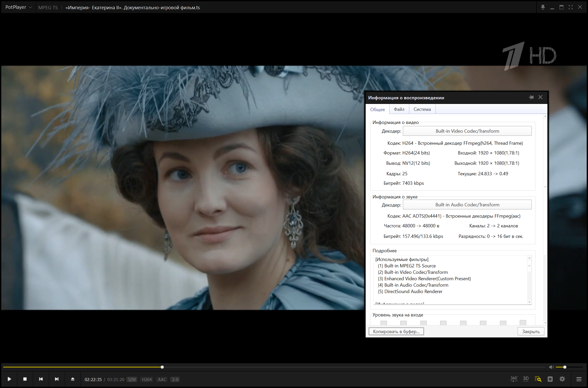Toggle 360° video mode icon
Image resolution: width=588 pixels, height=388 pixels.
point(514,379)
